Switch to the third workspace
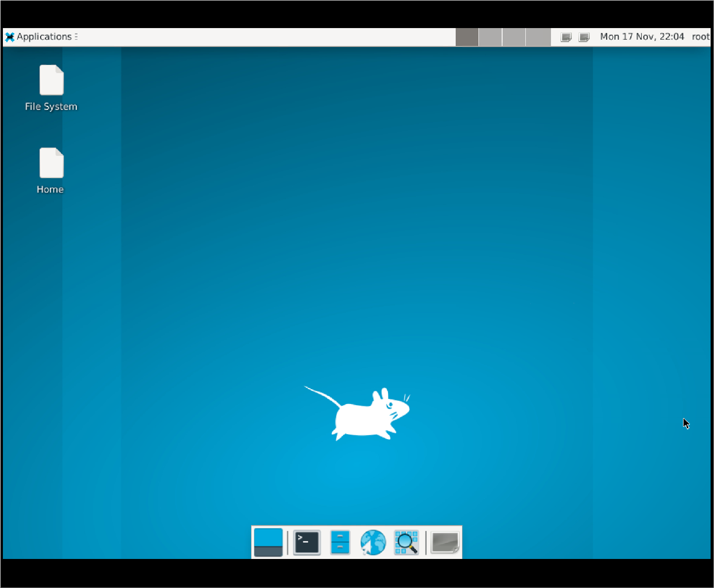This screenshot has width=714, height=588. coord(514,37)
